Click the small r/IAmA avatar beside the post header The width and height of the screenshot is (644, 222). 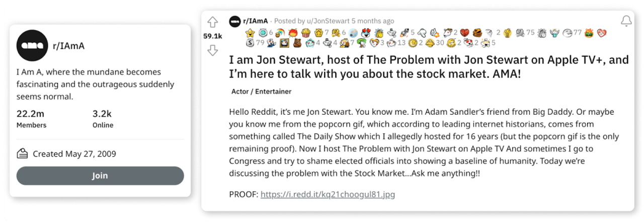[x=234, y=21]
